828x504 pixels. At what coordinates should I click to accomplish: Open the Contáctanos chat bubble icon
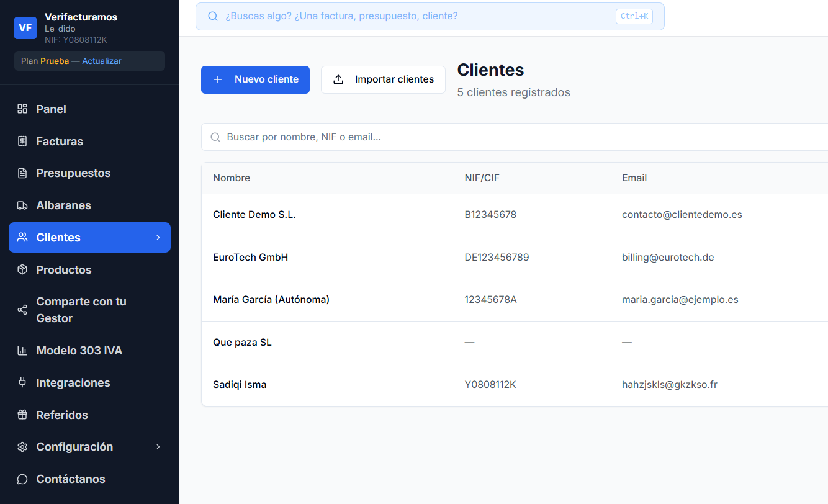22,479
